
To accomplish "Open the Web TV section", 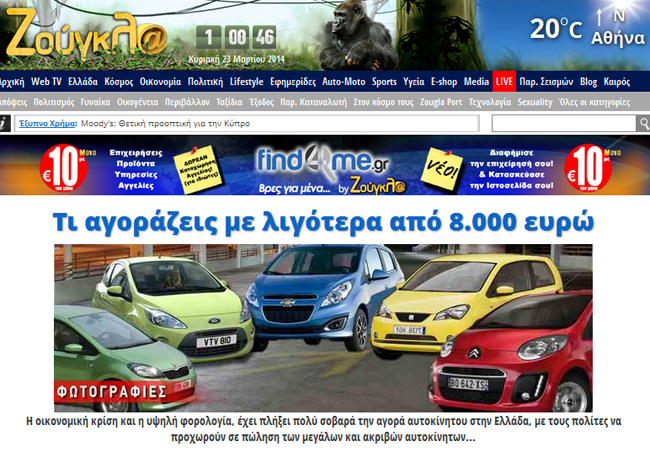I will coord(46,81).
